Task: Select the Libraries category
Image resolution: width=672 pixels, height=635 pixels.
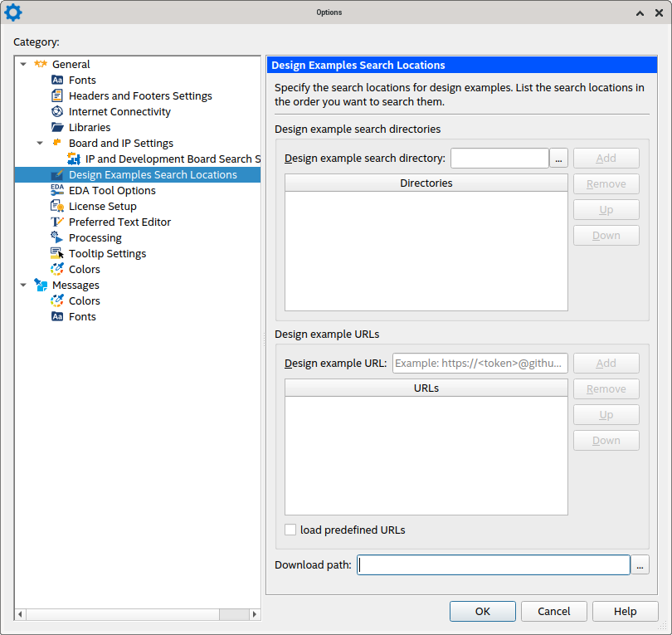Action: pos(90,127)
